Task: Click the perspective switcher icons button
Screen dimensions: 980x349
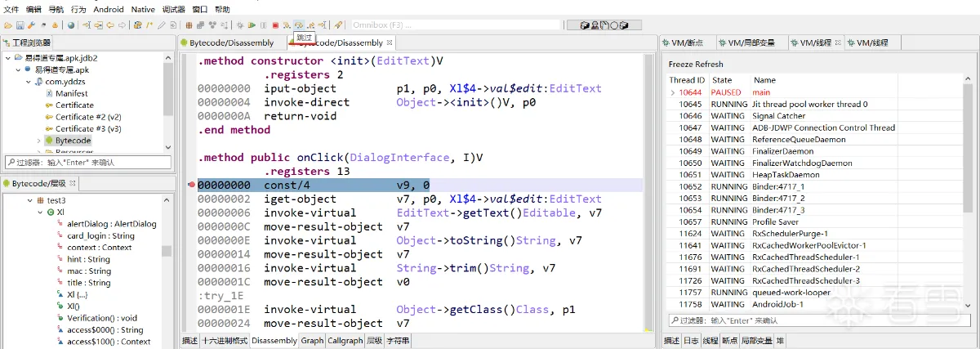Action: (604, 25)
